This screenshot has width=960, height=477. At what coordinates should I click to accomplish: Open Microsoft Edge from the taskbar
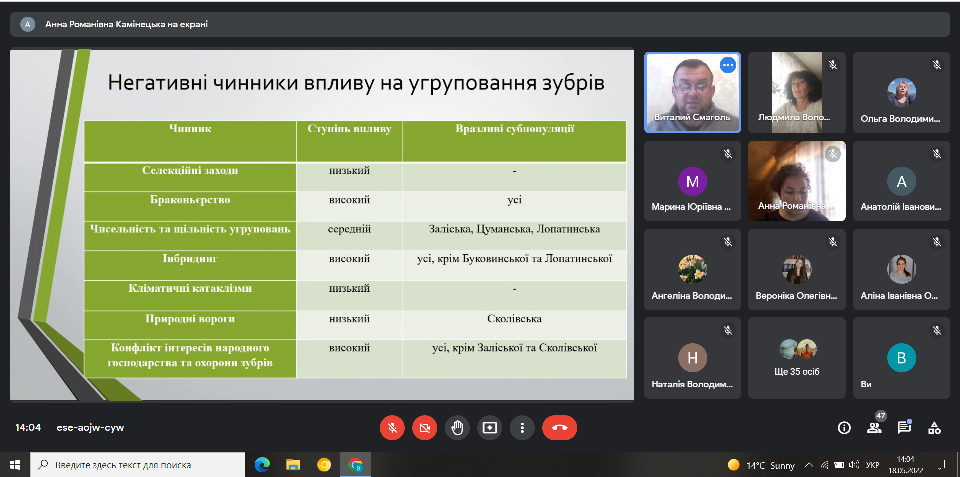click(263, 465)
